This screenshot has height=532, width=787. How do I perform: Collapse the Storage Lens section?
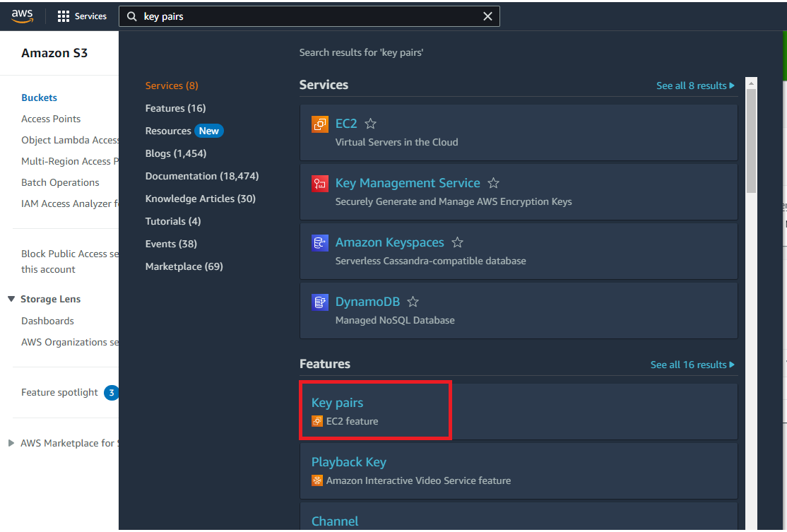click(x=11, y=299)
